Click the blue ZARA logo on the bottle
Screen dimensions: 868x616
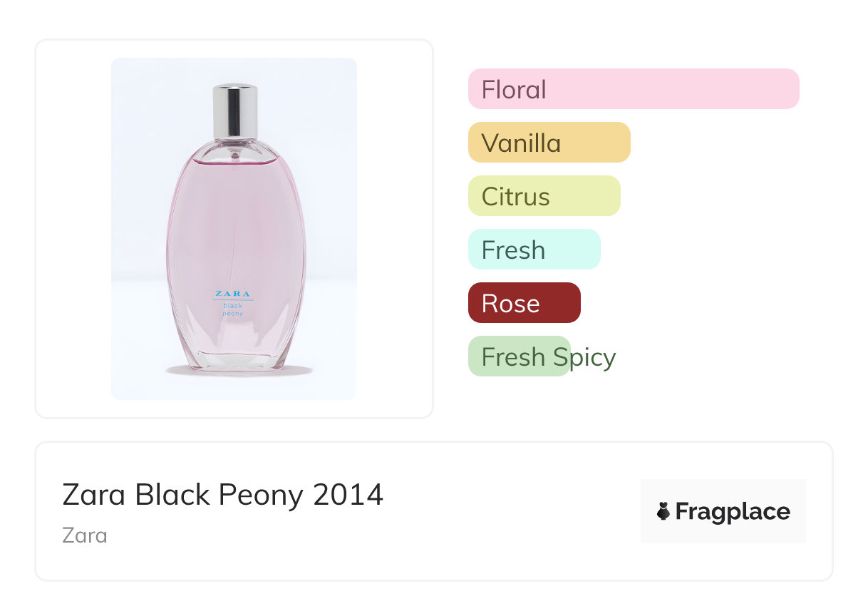(232, 294)
